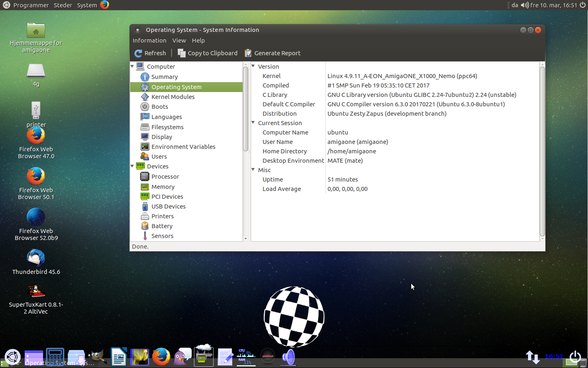The image size is (588, 368).
Task: Click Generate Report in the toolbar
Action: (272, 53)
